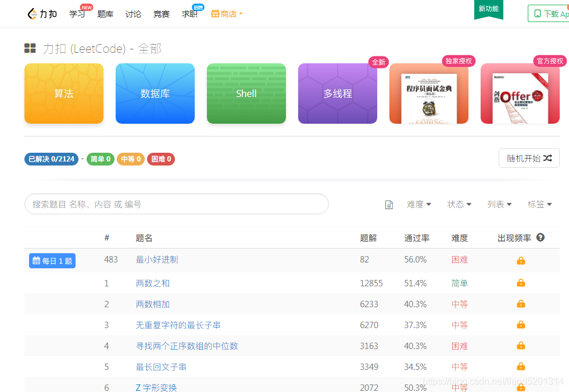Click pass rate 56.0% in first row
Viewport: 569px width, 392px height.
(416, 260)
